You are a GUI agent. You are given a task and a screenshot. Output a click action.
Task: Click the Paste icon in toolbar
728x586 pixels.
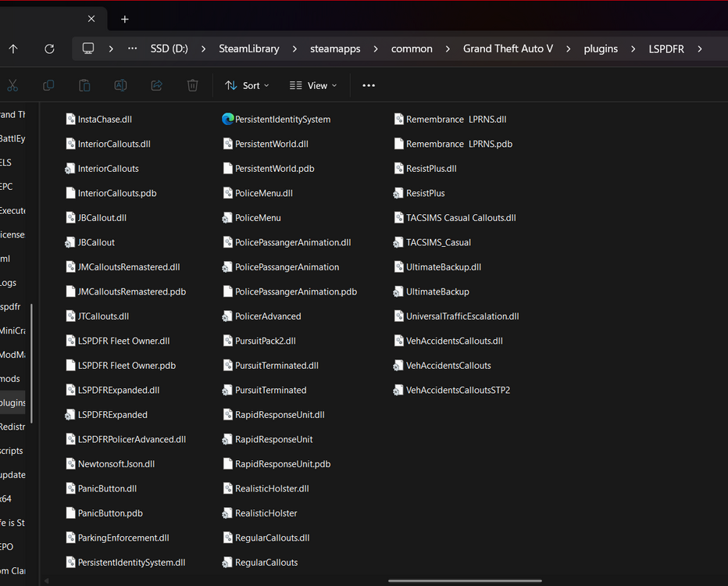click(84, 85)
